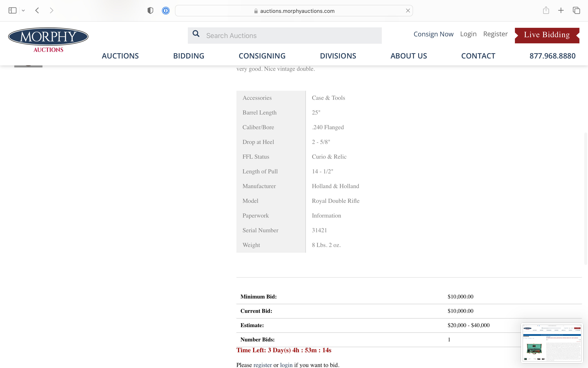Select the '.240 Flanged' caliber value
Image resolution: width=588 pixels, height=368 pixels.
(328, 127)
